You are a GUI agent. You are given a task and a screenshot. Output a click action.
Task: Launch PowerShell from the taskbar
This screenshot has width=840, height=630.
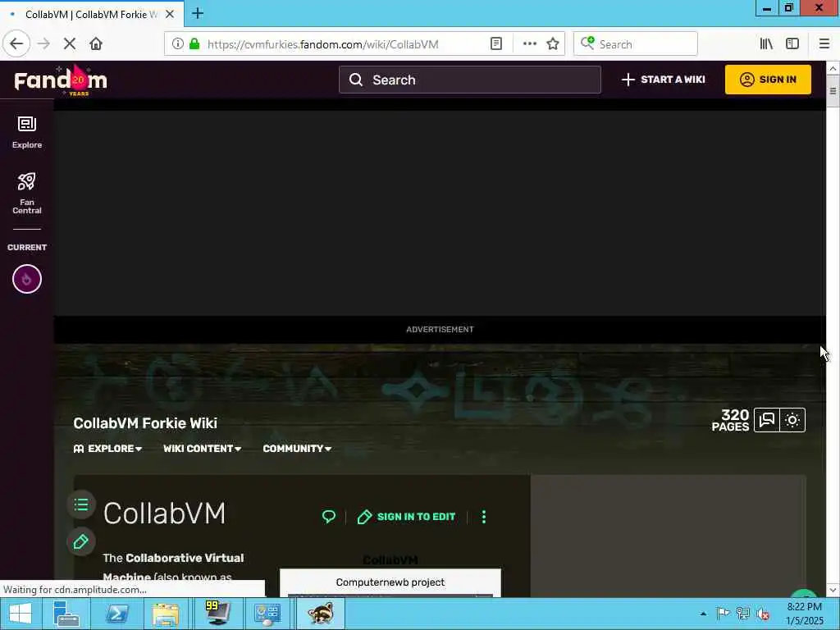tap(116, 614)
